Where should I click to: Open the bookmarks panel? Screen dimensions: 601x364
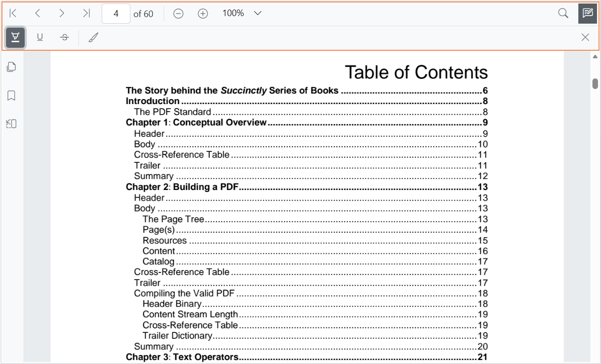click(x=11, y=95)
